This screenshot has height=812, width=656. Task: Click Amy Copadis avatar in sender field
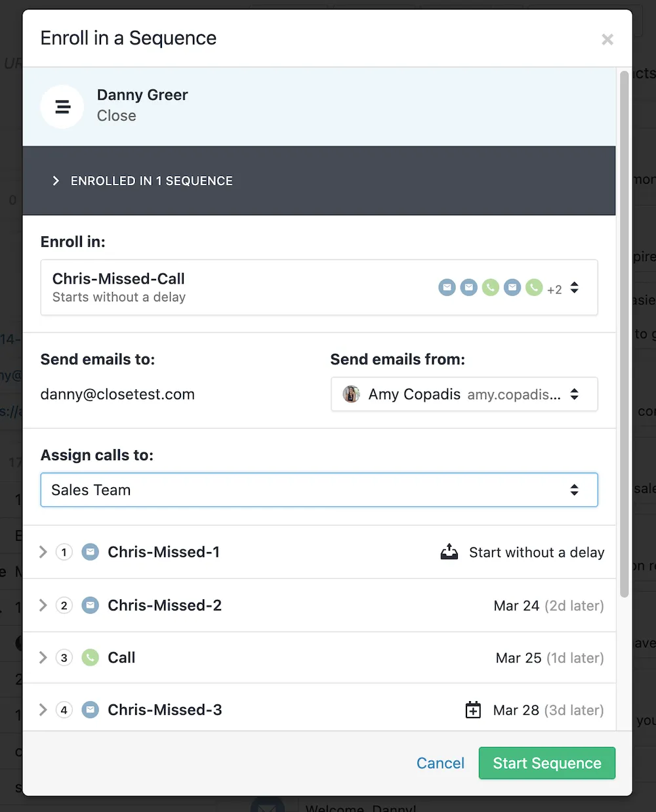click(352, 394)
